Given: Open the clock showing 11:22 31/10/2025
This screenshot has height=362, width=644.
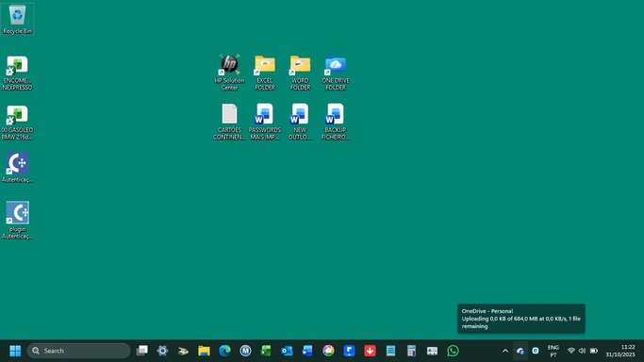Looking at the screenshot, I should (x=620, y=351).
